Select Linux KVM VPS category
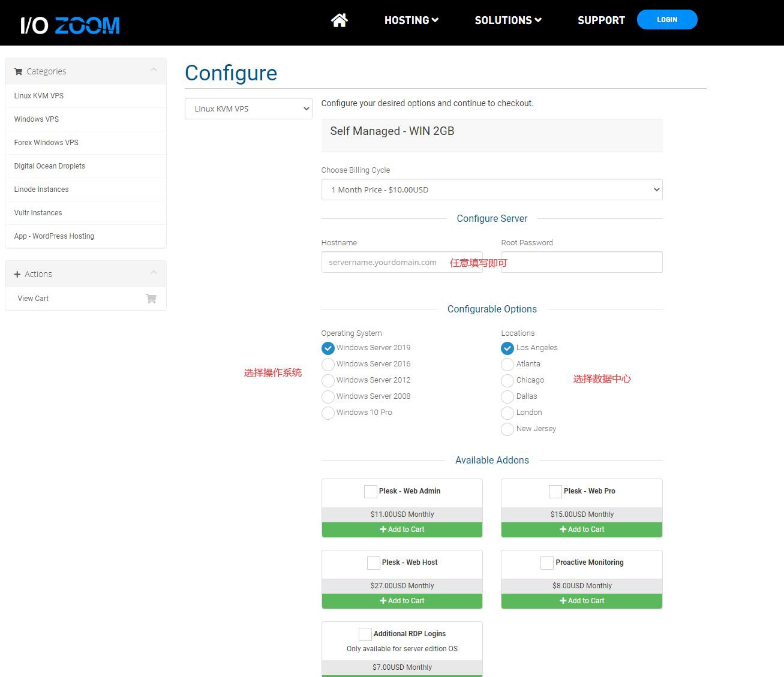784x677 pixels. (86, 96)
